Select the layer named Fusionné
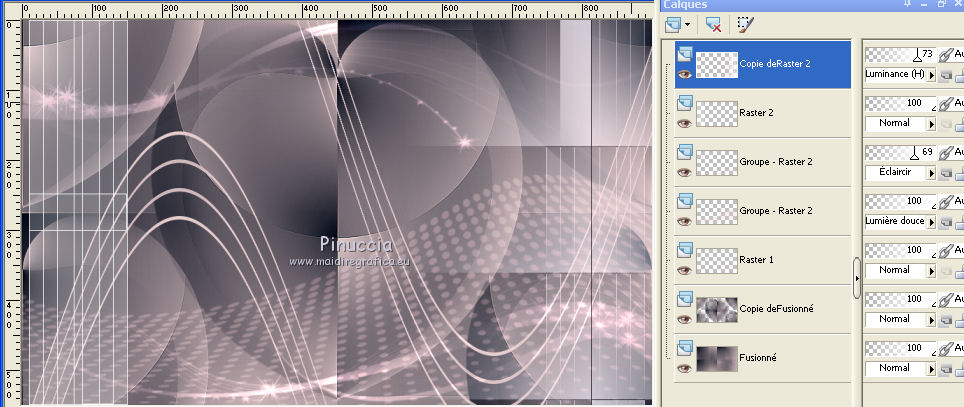Viewport: 964px width, 407px height. tap(758, 358)
